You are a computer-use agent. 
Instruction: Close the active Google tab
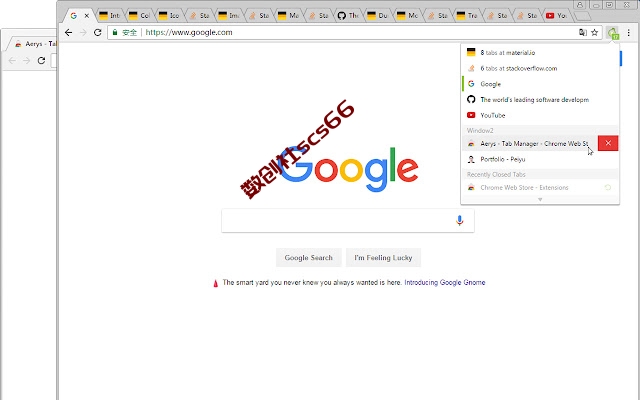click(87, 16)
